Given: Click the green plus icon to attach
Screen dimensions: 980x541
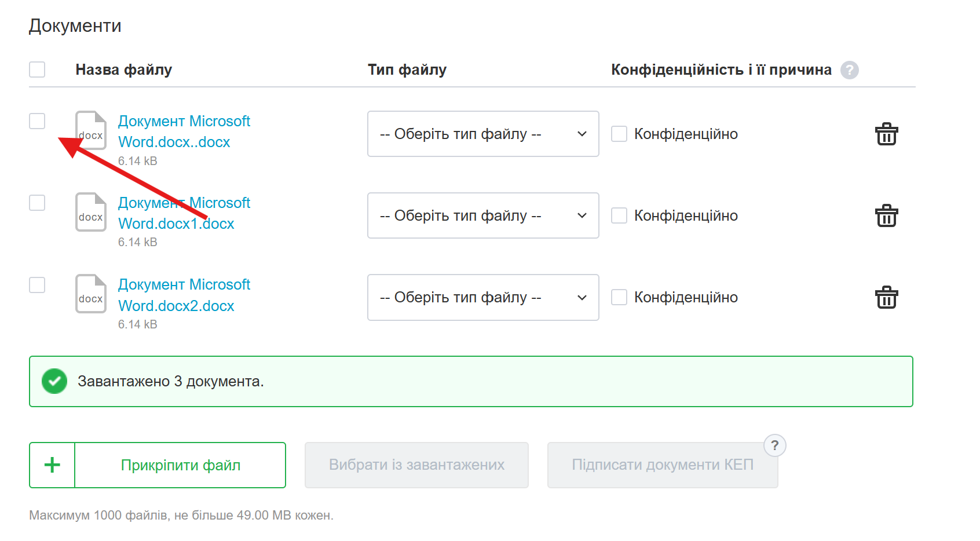Looking at the screenshot, I should (x=53, y=465).
